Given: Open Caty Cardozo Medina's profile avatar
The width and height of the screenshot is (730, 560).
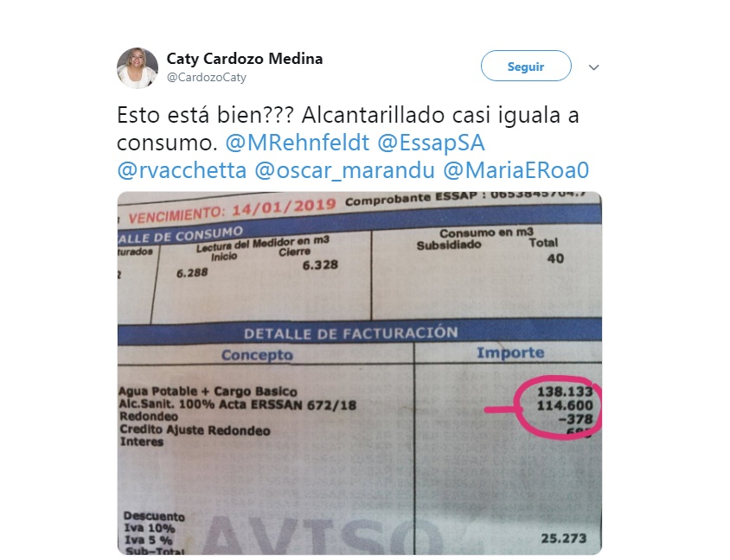Looking at the screenshot, I should coord(138,68).
